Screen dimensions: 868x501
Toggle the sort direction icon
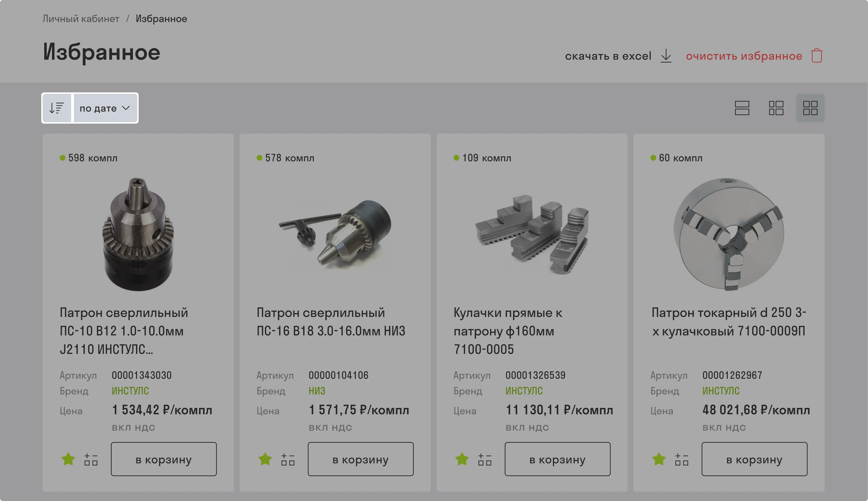(x=57, y=108)
